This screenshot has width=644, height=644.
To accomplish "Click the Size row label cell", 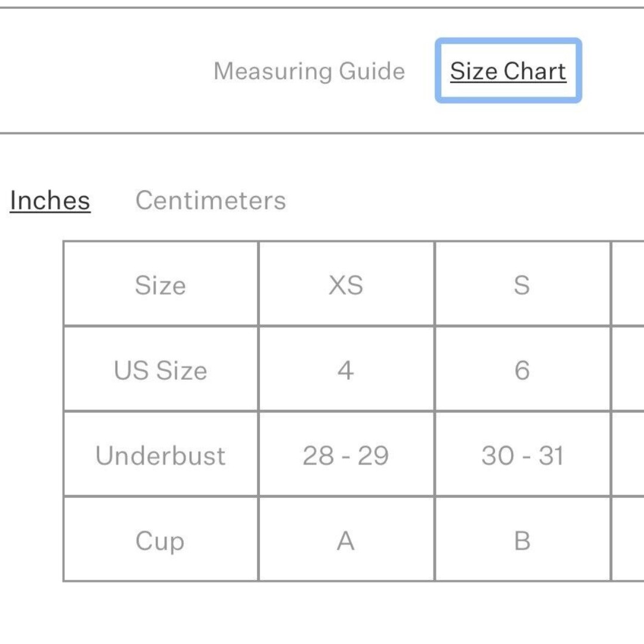I will coord(160,284).
